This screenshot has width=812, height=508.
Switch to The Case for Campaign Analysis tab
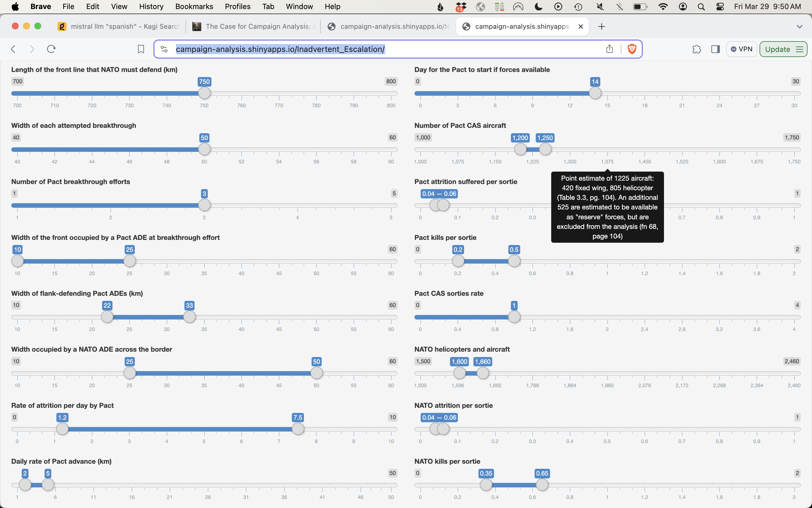[x=253, y=27]
